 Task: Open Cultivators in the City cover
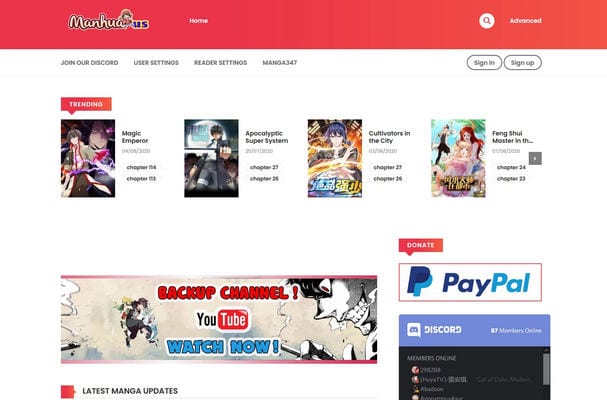[335, 158]
